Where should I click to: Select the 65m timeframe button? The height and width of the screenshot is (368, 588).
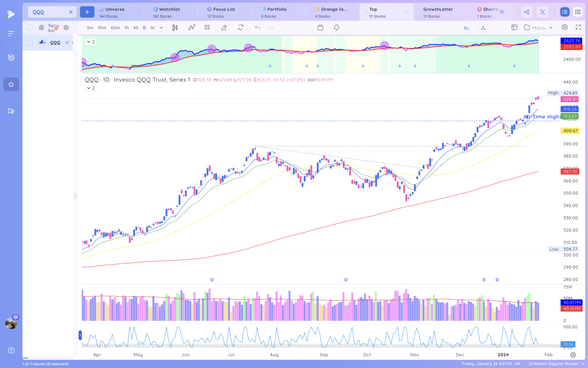tap(115, 28)
